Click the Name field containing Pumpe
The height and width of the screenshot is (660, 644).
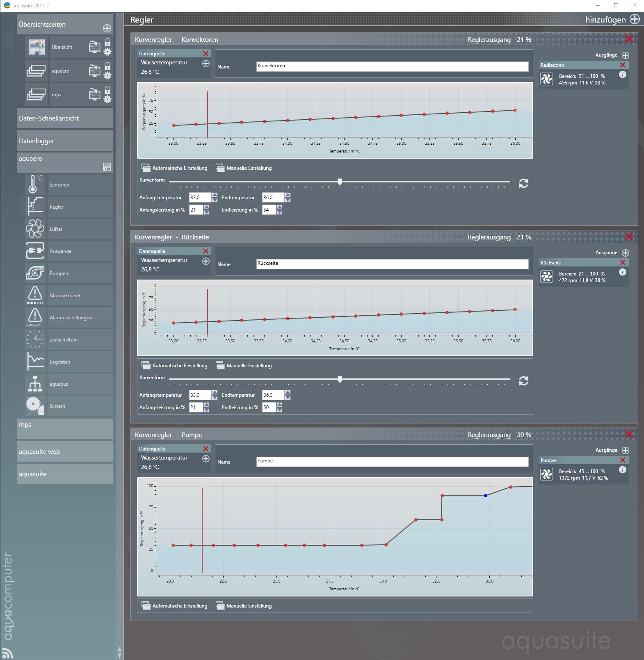(x=393, y=462)
